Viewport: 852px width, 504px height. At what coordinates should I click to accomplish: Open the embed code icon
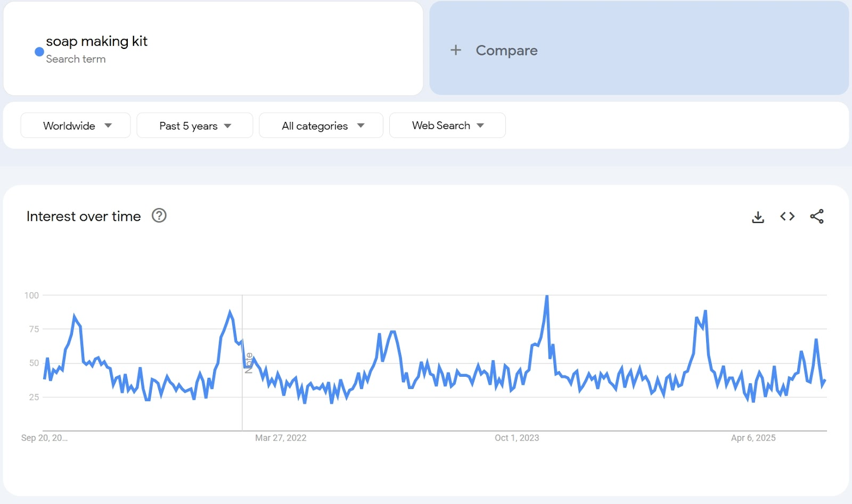[787, 216]
